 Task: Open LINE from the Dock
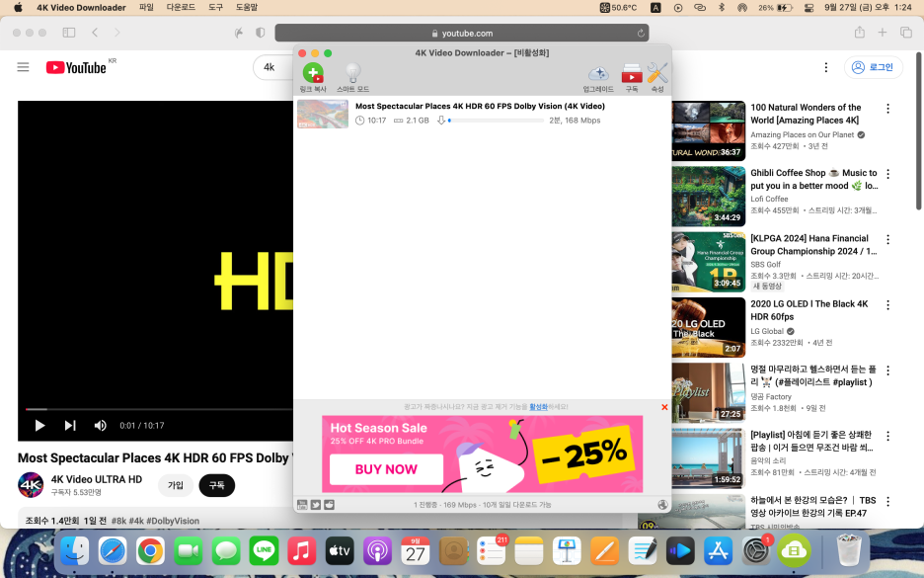(x=264, y=552)
